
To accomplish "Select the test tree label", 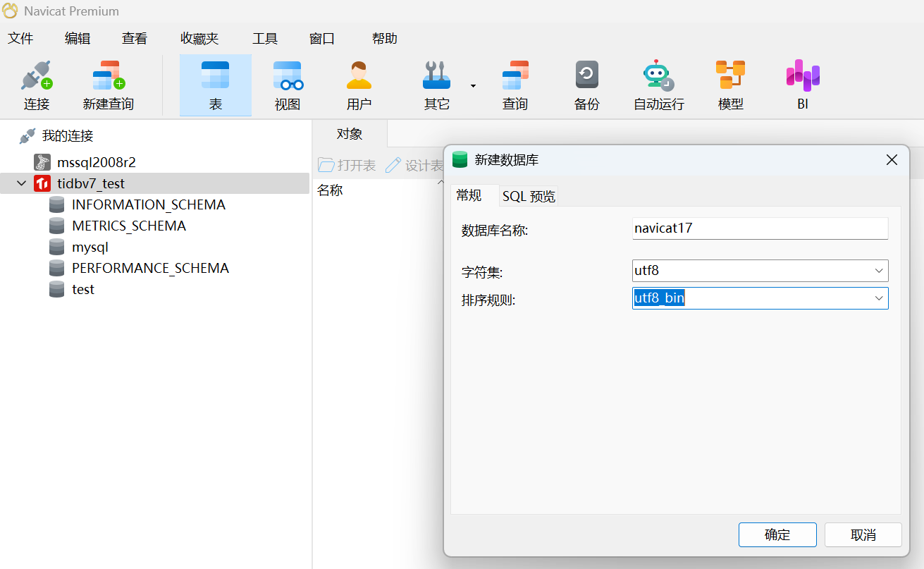I will tap(83, 289).
